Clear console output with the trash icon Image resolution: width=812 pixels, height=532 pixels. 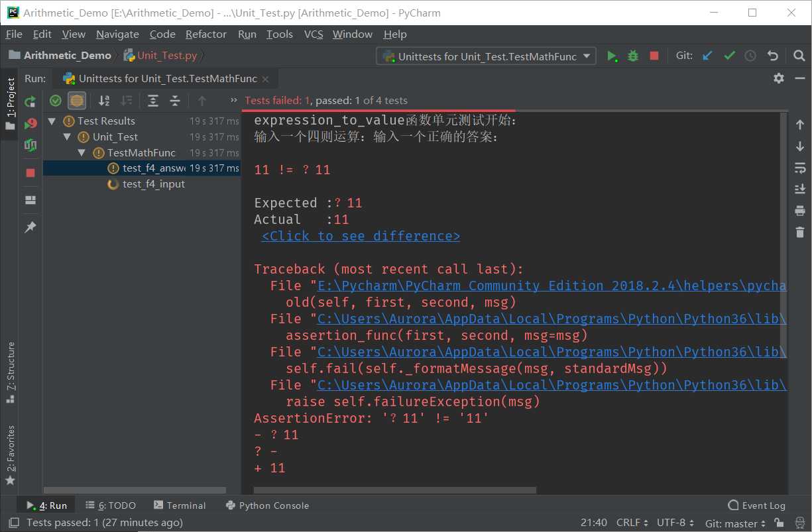tap(800, 232)
